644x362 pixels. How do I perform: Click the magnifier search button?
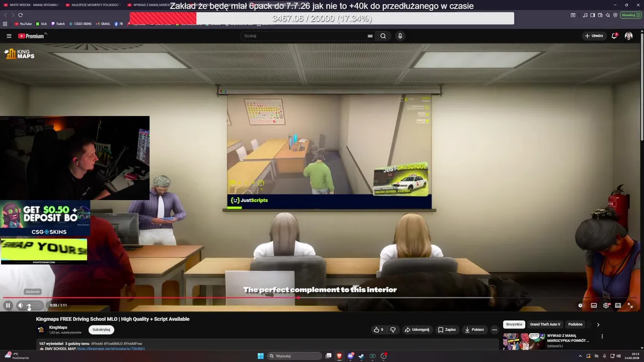383,36
